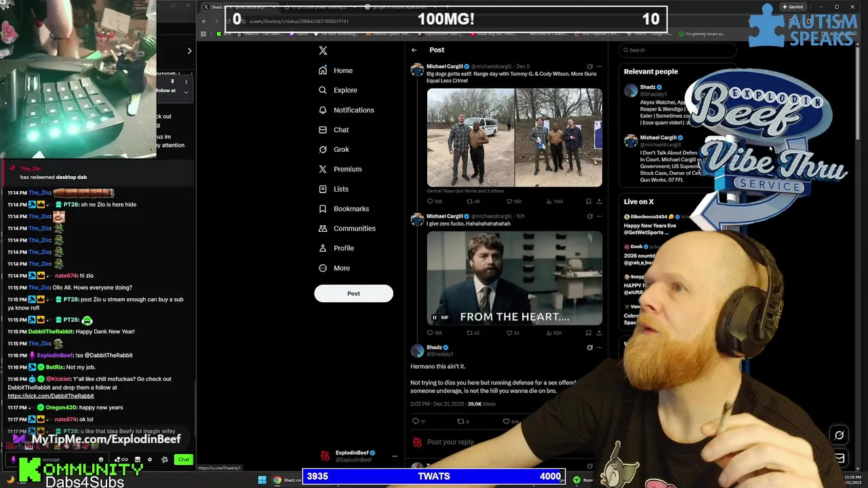Click Shadz avatar in main post

[417, 350]
